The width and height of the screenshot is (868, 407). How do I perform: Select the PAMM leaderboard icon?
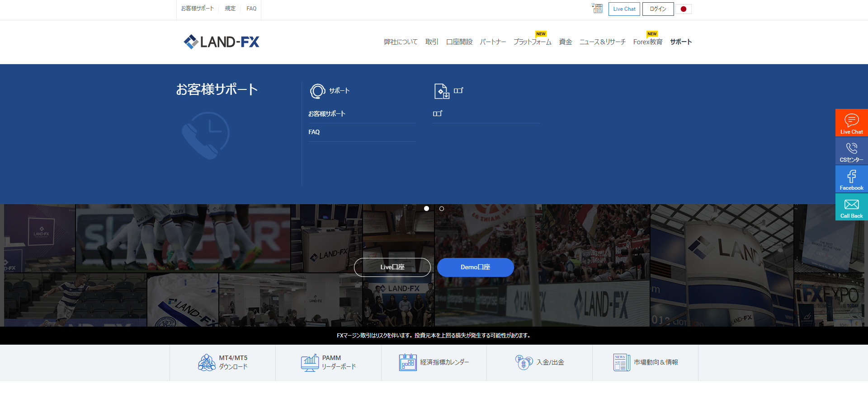pos(310,362)
